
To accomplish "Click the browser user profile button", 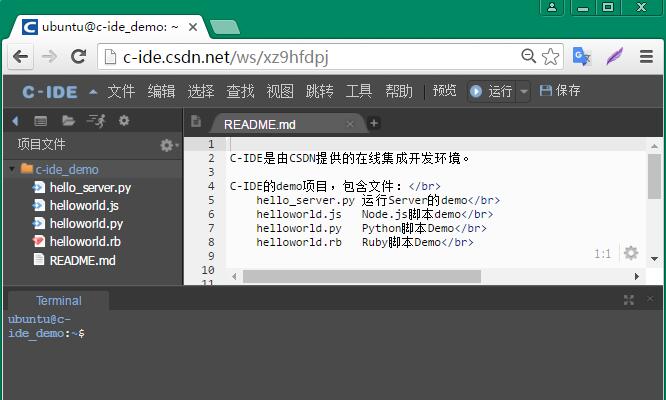I will [552, 7].
